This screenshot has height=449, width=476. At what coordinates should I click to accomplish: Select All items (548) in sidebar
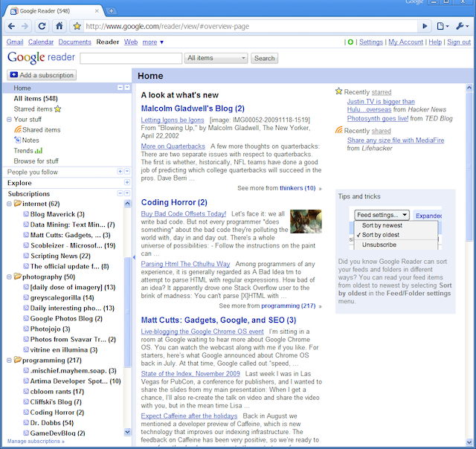pos(36,98)
